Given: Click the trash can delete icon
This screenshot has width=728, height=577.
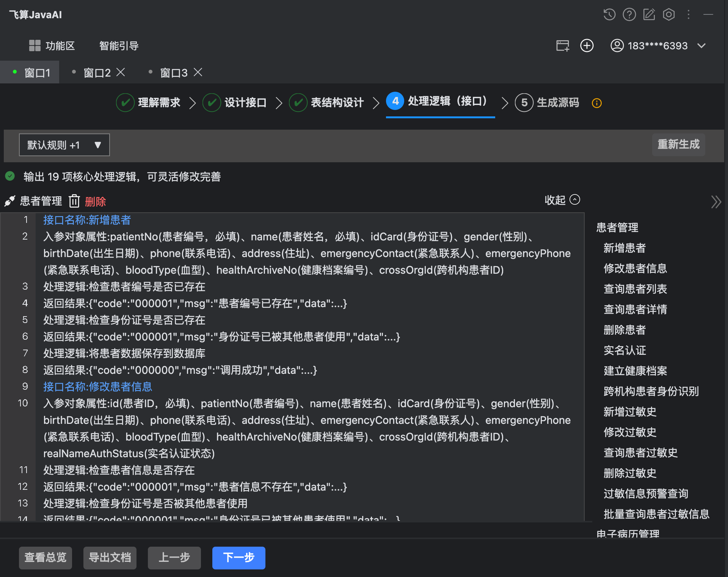Looking at the screenshot, I should [x=74, y=201].
